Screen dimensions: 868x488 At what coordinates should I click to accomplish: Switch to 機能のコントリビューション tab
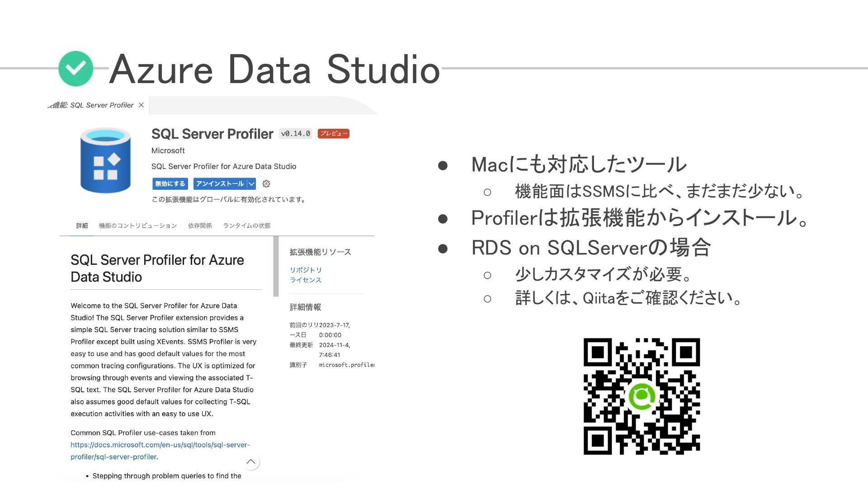coord(138,225)
